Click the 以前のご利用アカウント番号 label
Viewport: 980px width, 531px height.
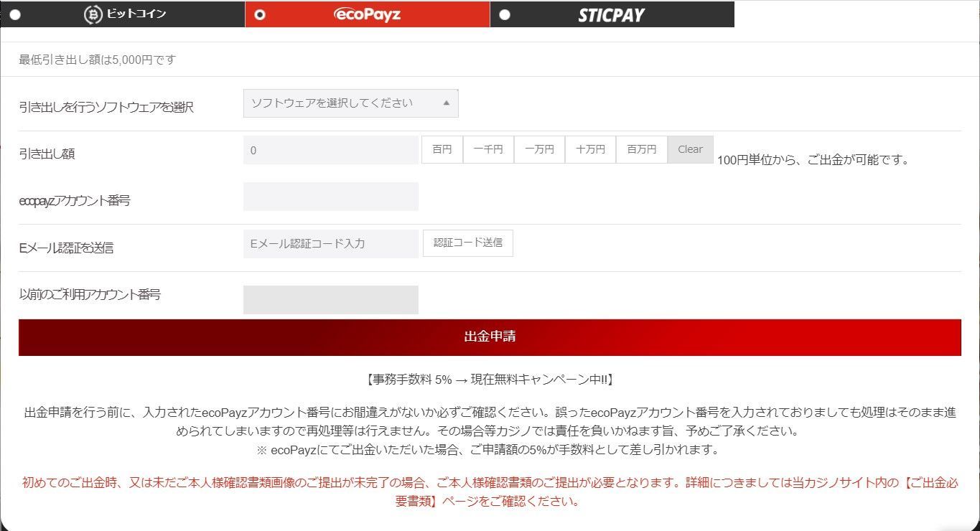[x=90, y=294]
